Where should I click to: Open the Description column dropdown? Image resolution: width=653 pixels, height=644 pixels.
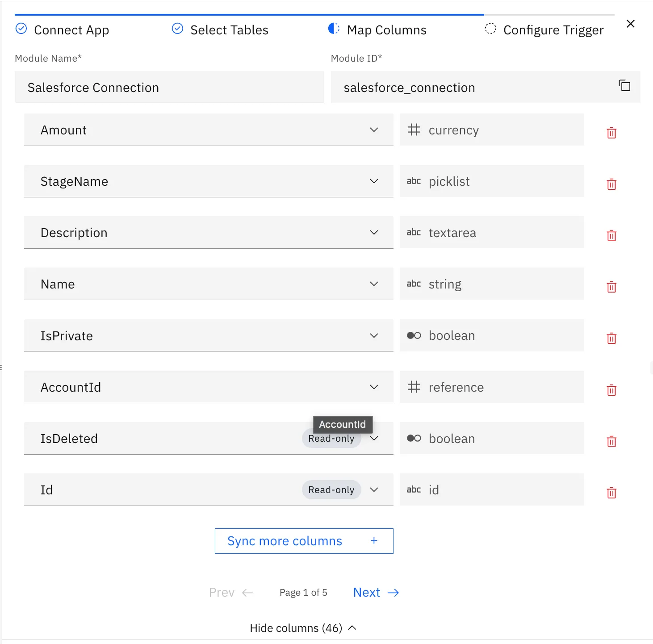tap(374, 232)
